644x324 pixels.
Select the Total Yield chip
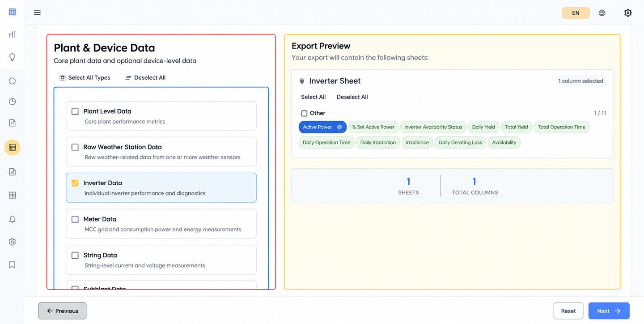[x=517, y=127]
